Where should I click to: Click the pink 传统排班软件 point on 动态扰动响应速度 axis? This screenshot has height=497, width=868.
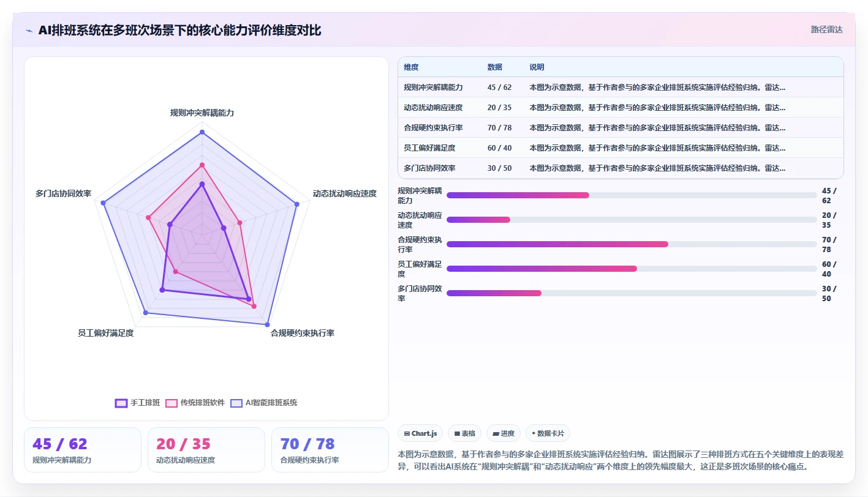point(240,223)
